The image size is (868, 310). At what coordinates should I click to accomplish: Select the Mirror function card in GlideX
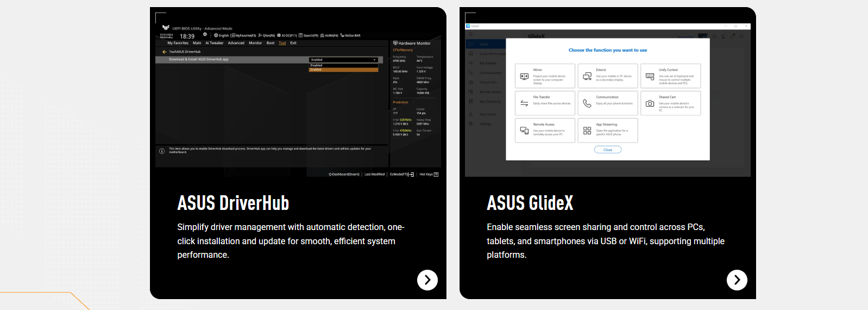coord(545,76)
